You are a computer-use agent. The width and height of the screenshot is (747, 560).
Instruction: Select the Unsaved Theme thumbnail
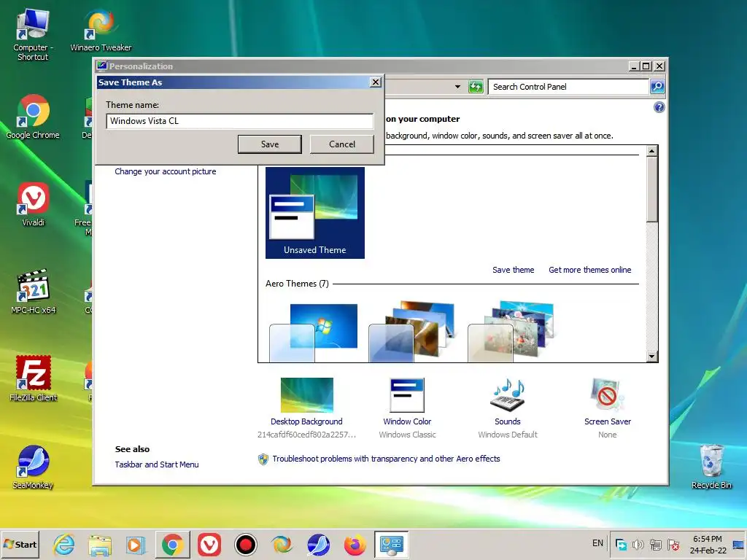click(315, 212)
